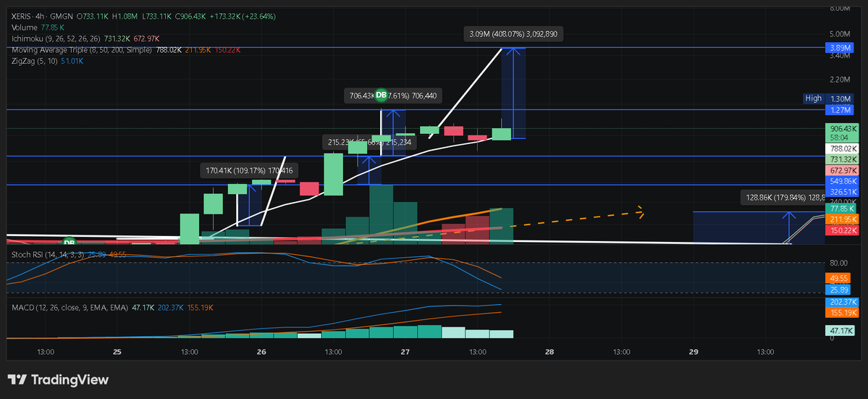The image size is (868, 399).
Task: Click the 326.51K price line label
Action: coord(841,191)
